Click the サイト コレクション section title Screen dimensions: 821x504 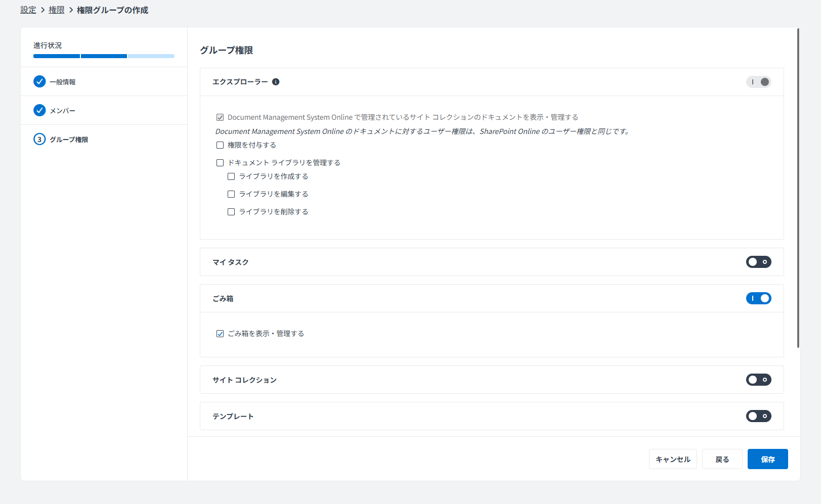pyautogui.click(x=245, y=380)
